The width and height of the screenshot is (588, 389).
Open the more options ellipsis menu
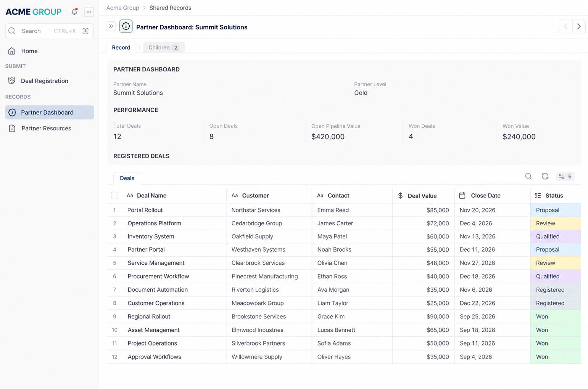[x=89, y=12]
